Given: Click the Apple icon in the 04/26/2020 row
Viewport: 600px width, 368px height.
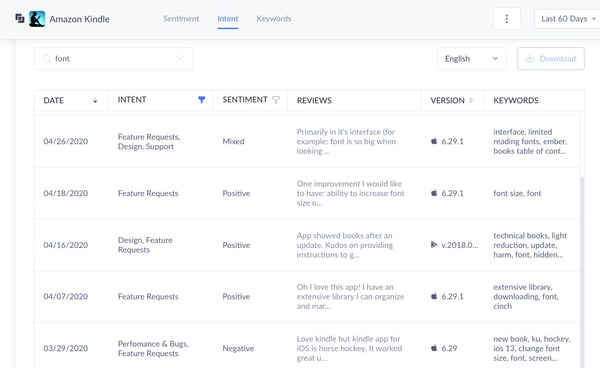Looking at the screenshot, I should [434, 141].
